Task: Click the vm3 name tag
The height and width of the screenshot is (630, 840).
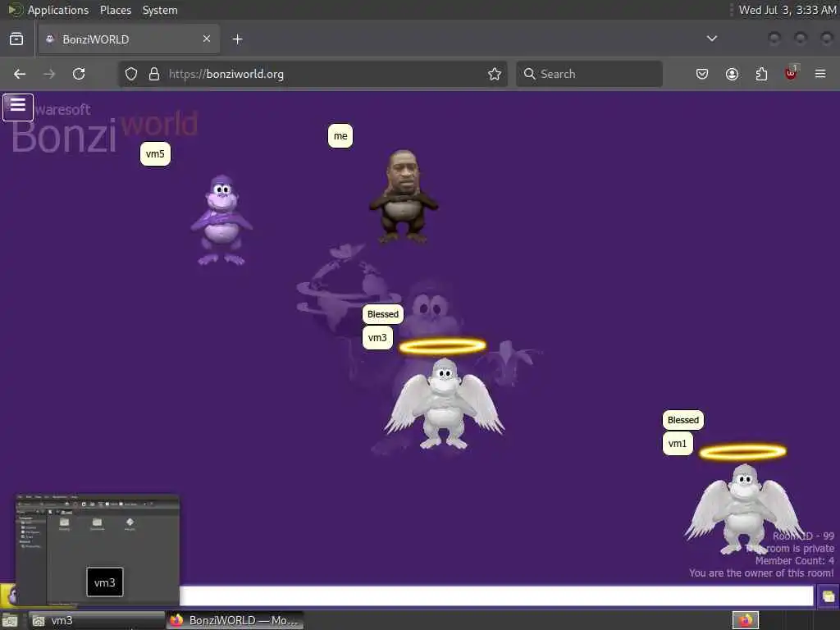Action: coord(377,337)
